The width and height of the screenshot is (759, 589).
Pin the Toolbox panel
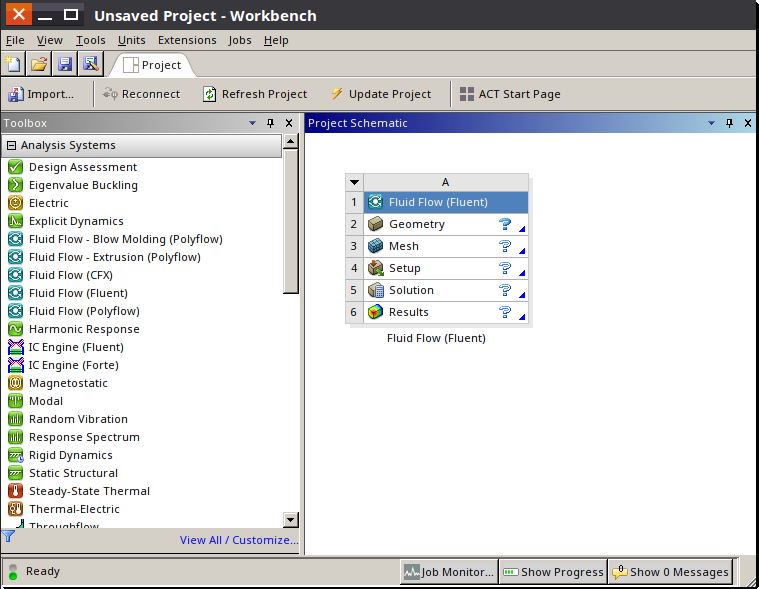point(271,123)
